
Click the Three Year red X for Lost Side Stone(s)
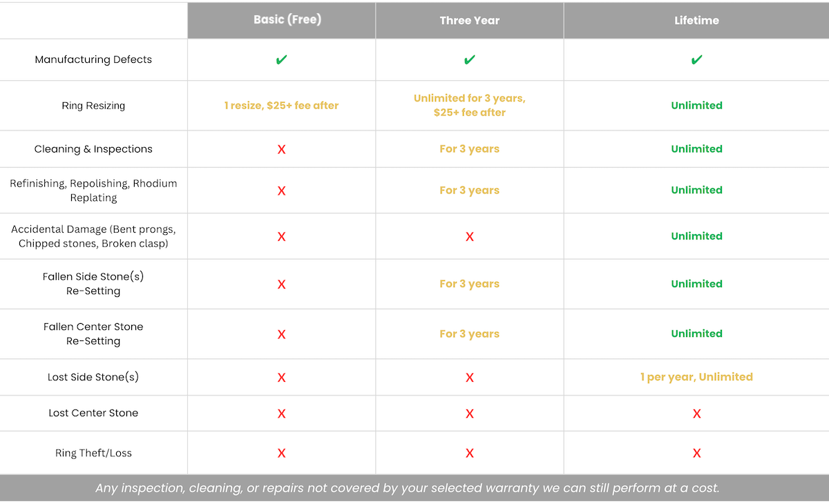[469, 378]
